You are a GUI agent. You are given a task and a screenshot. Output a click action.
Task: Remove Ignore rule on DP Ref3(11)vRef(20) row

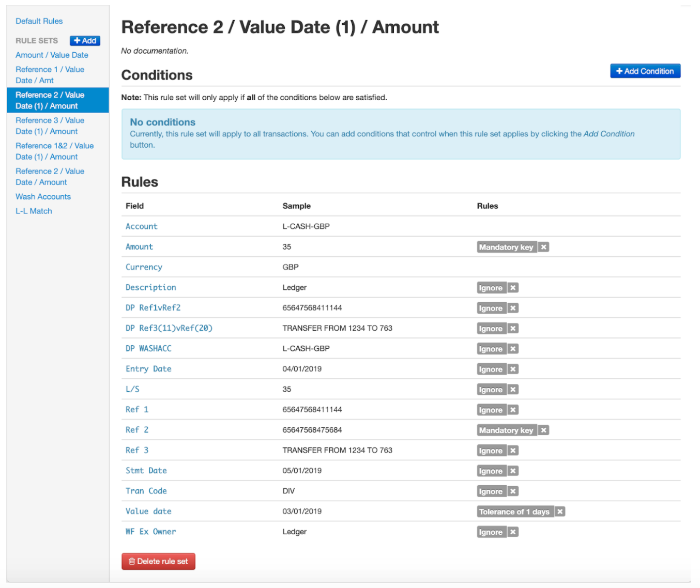tap(513, 329)
